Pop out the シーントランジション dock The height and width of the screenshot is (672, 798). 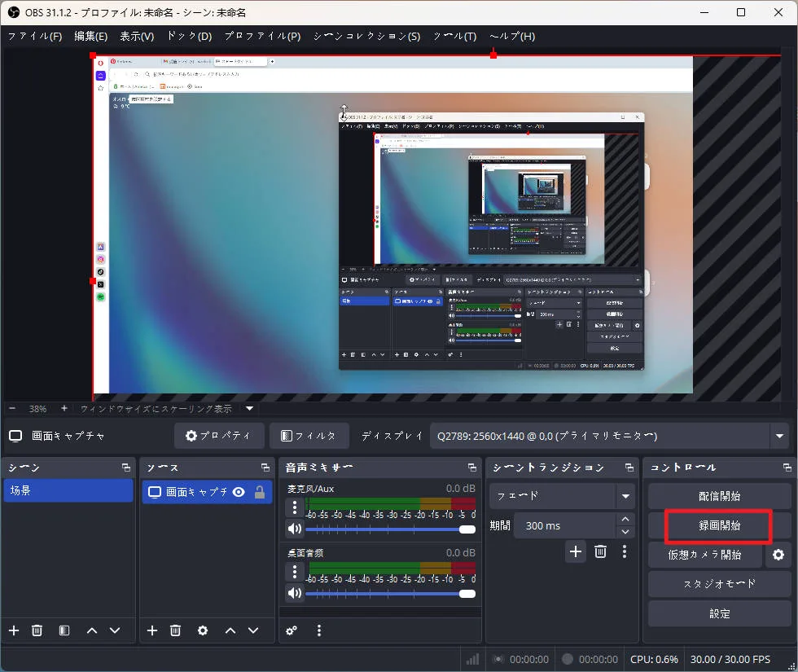(x=629, y=468)
